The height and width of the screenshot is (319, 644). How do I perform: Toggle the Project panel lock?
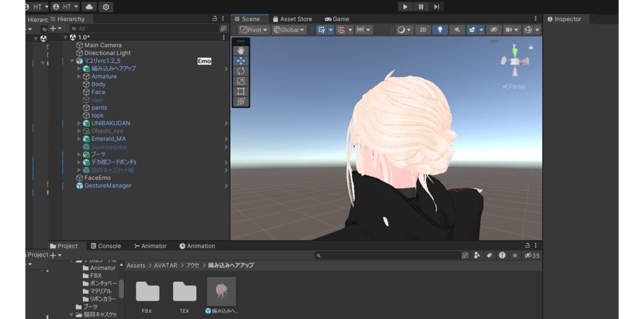click(528, 245)
